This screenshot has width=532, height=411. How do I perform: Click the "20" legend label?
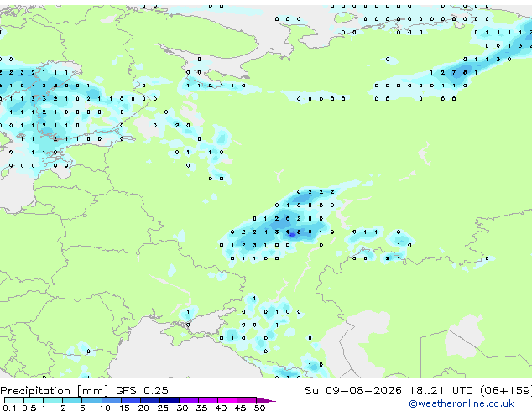(x=143, y=408)
